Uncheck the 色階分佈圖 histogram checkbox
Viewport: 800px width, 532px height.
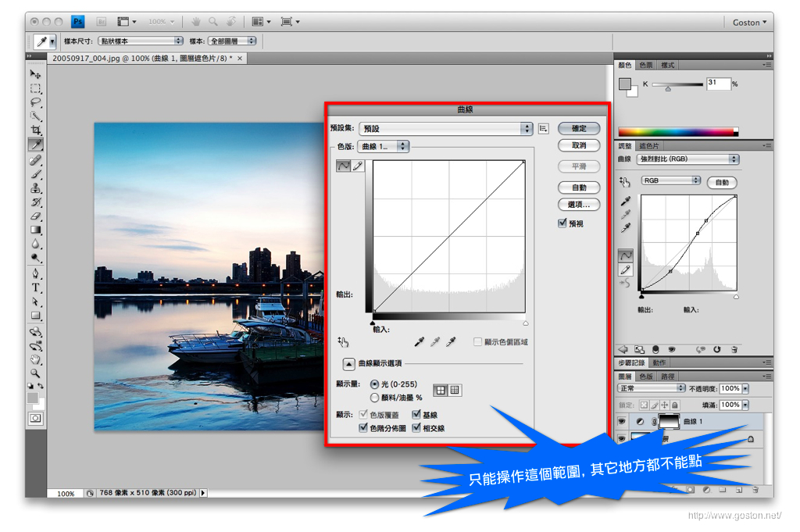pyautogui.click(x=363, y=428)
